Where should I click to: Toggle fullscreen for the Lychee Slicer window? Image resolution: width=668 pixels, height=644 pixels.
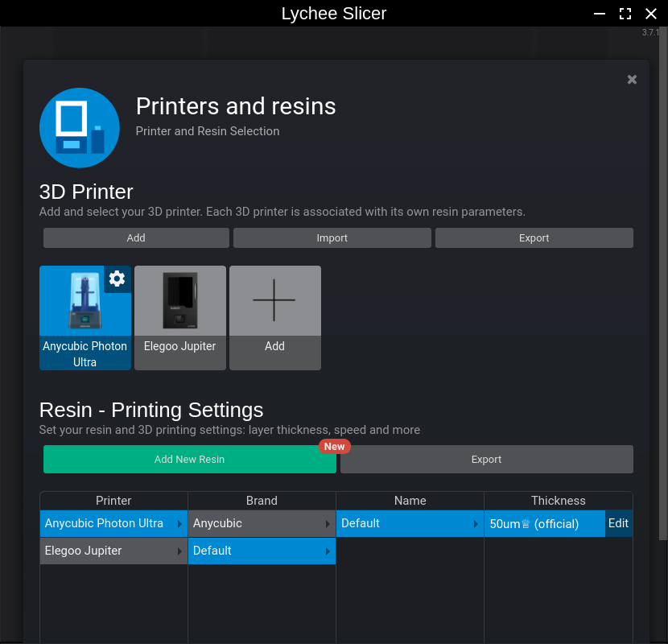pyautogui.click(x=625, y=14)
